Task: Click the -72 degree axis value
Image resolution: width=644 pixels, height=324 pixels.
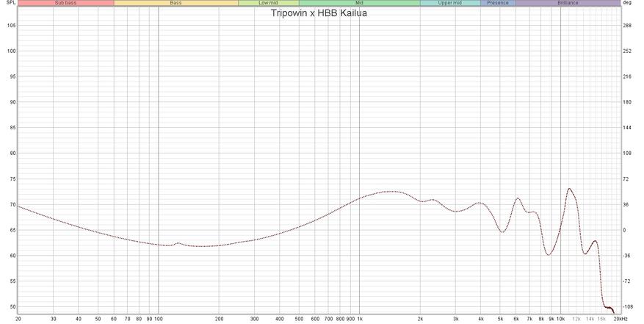Action: 627,281
